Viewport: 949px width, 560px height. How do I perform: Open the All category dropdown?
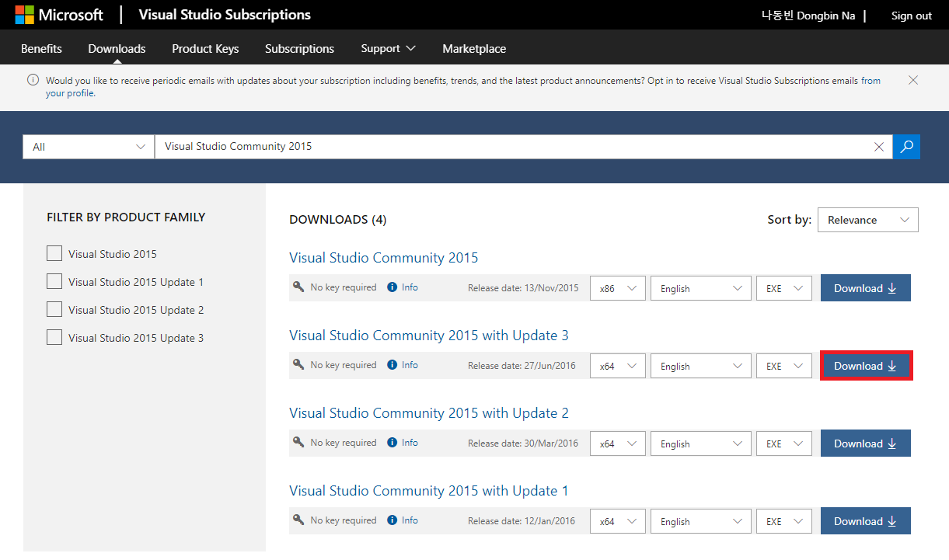point(88,147)
